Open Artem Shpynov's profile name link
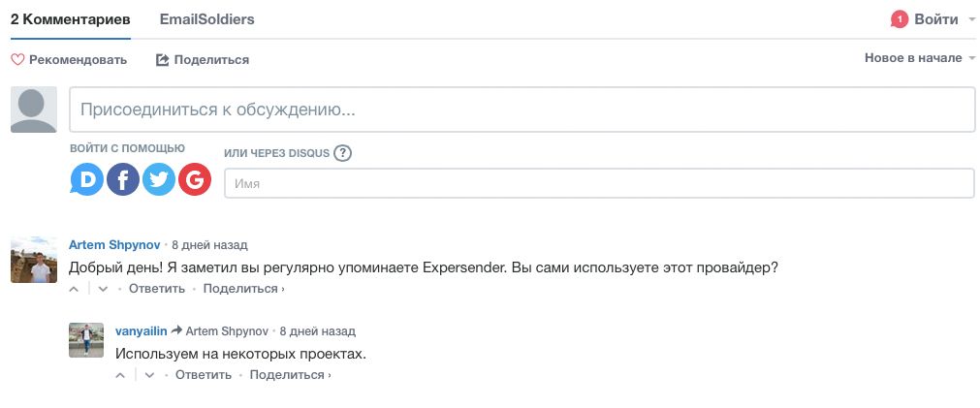 point(114,244)
